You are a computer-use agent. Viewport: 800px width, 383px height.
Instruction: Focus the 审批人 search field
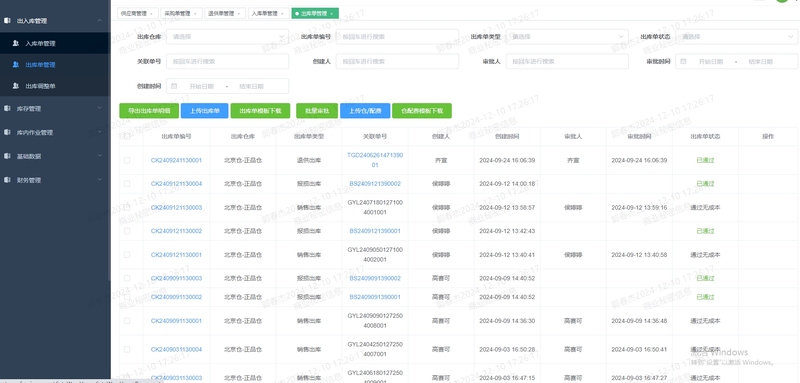coord(567,61)
